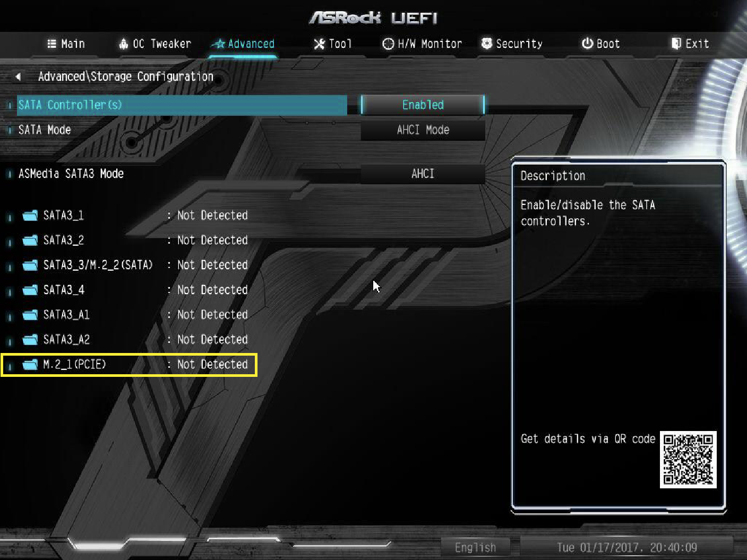Toggle SATA Controller(s) Enabled value
The height and width of the screenshot is (560, 747).
(423, 105)
